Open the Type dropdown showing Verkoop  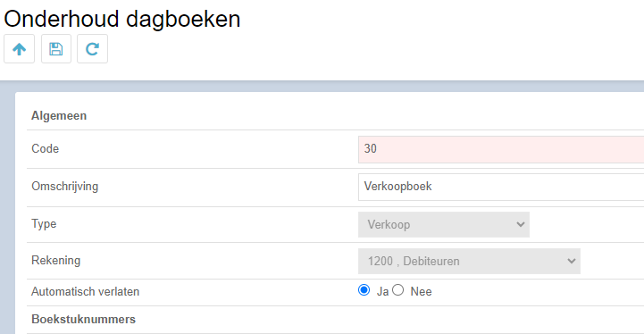[x=444, y=224]
